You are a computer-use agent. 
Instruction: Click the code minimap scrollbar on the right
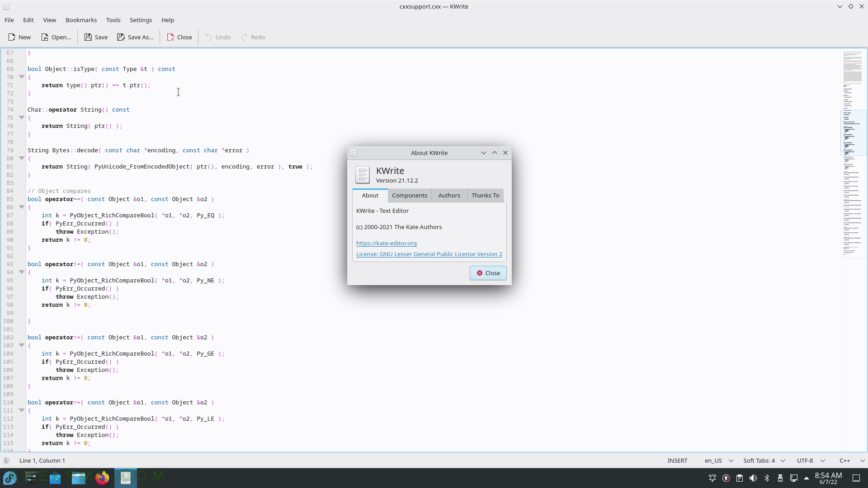pyautogui.click(x=853, y=250)
